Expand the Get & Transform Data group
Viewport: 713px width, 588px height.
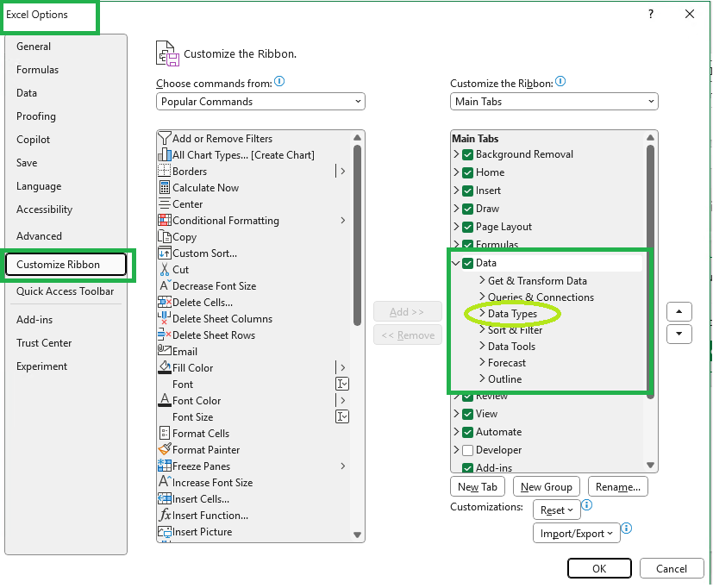[x=483, y=280]
